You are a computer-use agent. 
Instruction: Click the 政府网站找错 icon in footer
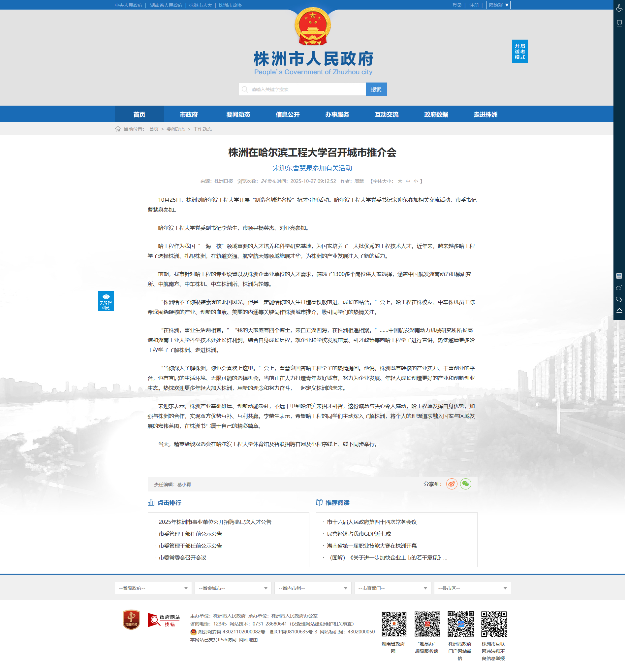point(164,620)
